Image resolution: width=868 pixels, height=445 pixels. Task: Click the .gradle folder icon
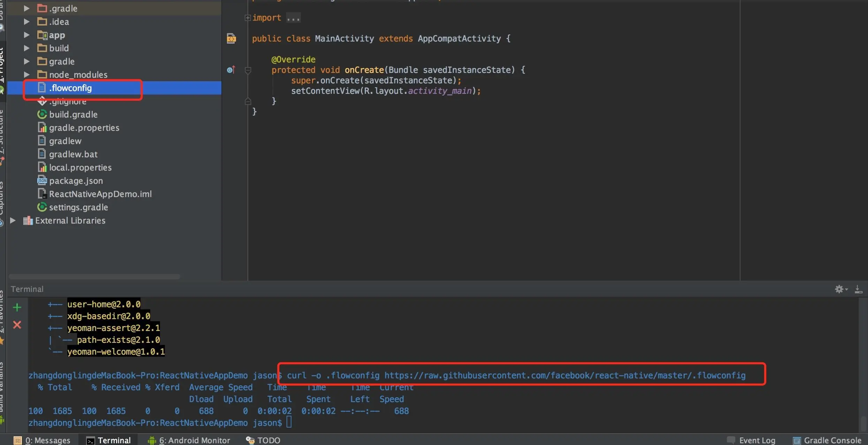point(42,8)
